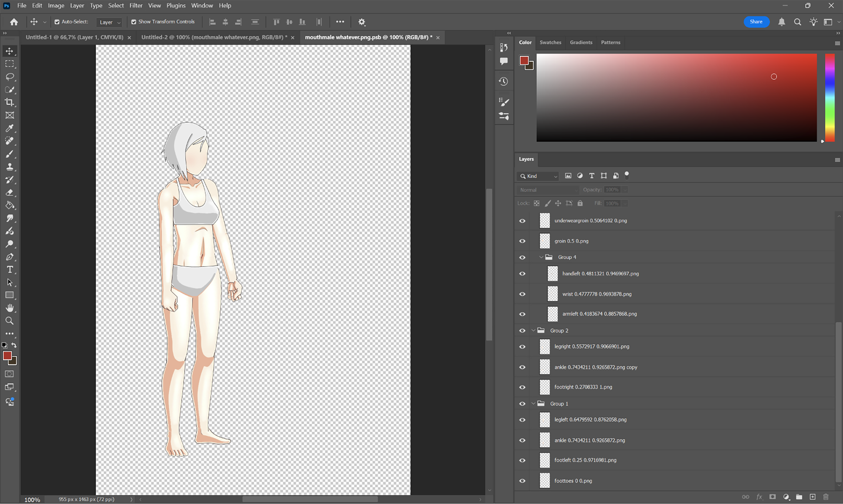843x504 pixels.
Task: Click the Share button
Action: click(x=756, y=22)
